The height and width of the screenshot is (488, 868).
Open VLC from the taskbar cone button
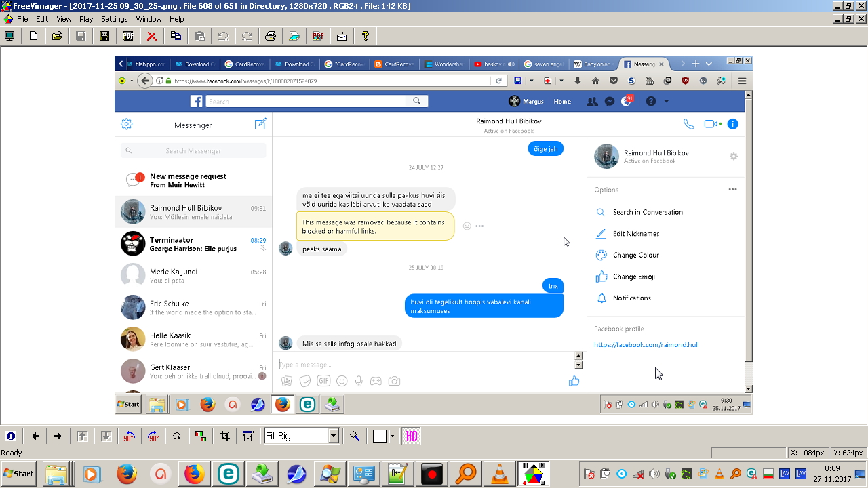coord(500,474)
